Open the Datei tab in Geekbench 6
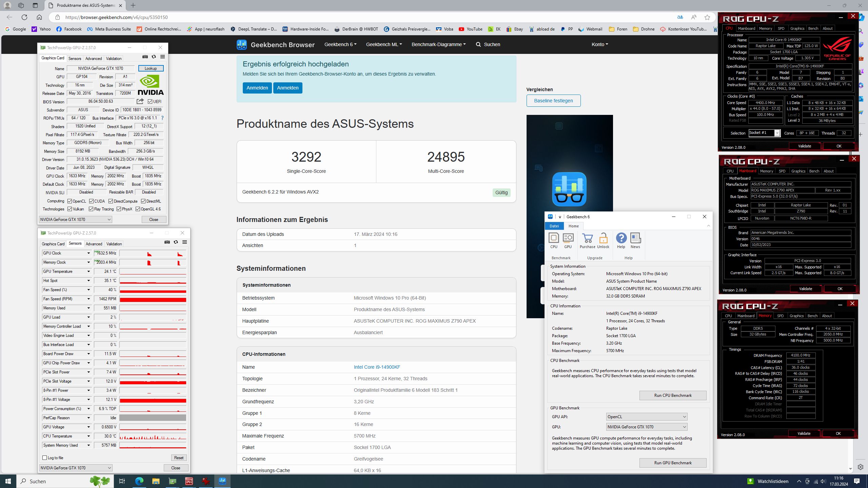Viewport: 868px width, 488px height. [x=554, y=226]
